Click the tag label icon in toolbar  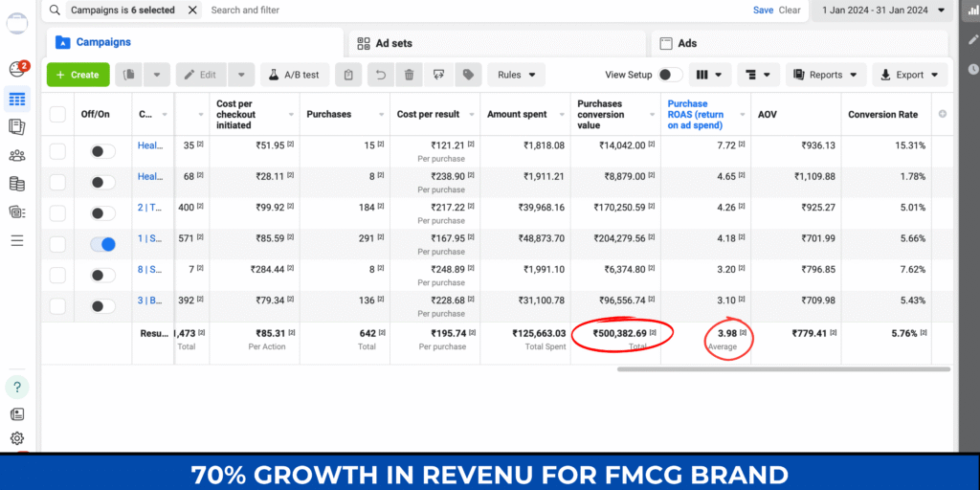[x=467, y=75]
